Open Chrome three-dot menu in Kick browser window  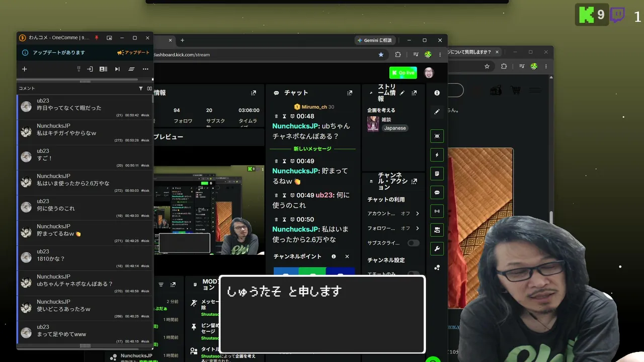(440, 54)
